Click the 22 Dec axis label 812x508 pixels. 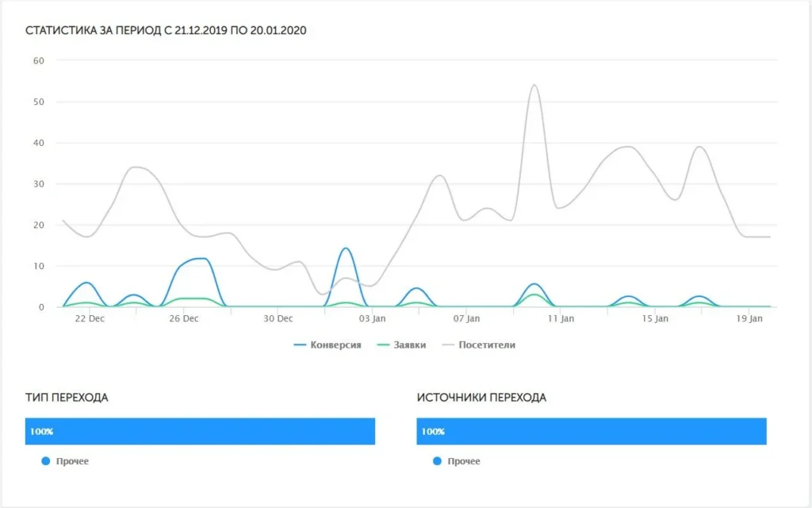(x=90, y=318)
